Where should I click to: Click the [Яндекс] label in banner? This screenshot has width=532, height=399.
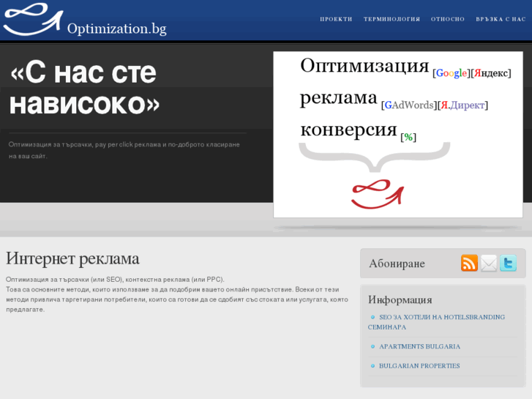pos(491,73)
